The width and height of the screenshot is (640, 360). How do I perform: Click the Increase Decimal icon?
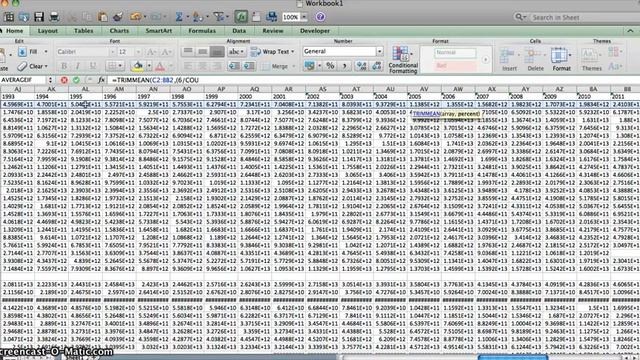[x=362, y=66]
